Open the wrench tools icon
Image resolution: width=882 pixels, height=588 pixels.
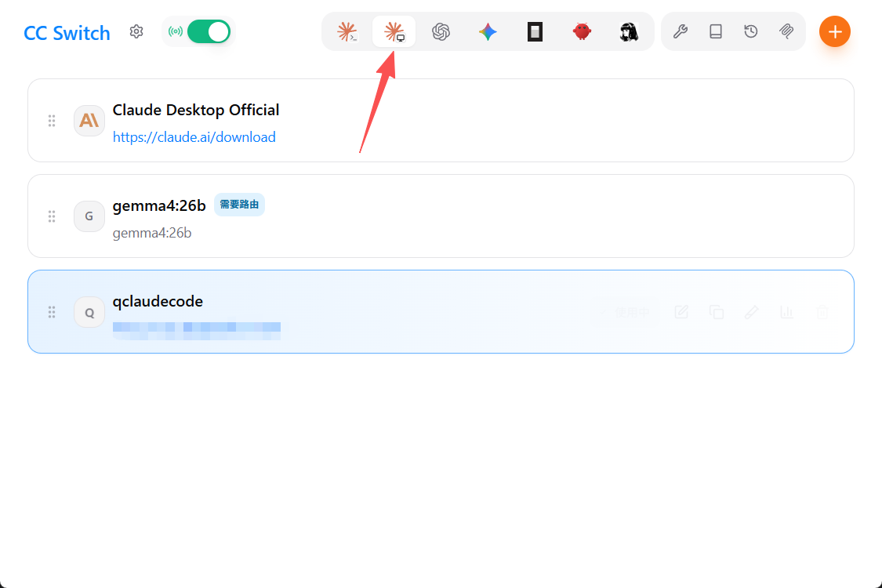(680, 31)
